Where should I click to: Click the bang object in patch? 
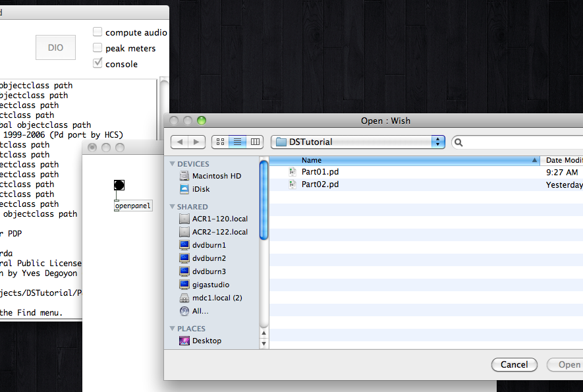click(119, 185)
